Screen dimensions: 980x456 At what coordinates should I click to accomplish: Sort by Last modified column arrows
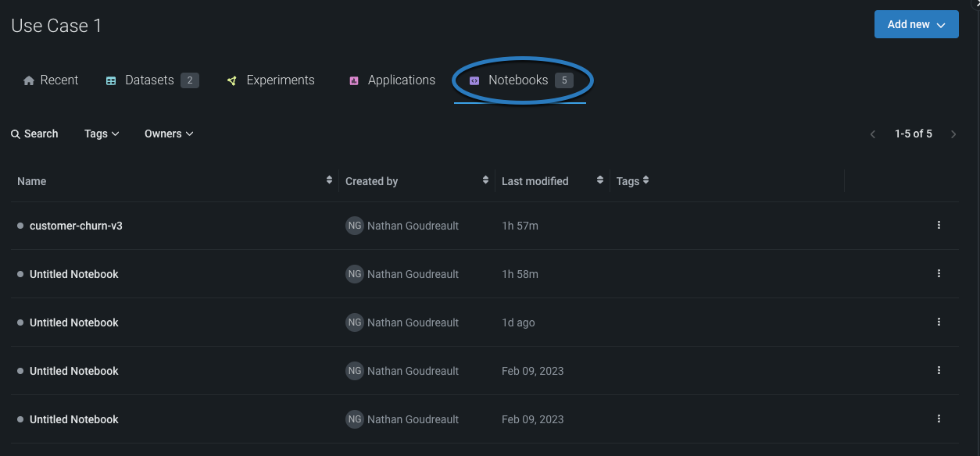tap(600, 180)
